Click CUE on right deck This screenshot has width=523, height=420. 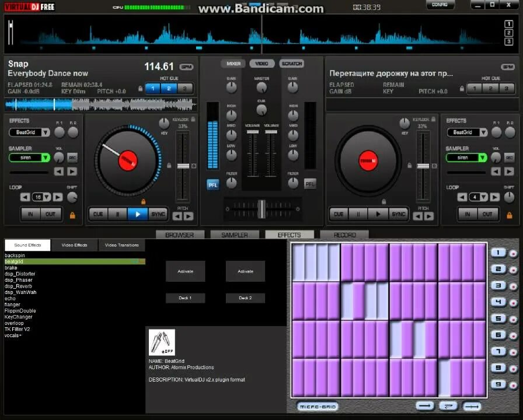[339, 214]
